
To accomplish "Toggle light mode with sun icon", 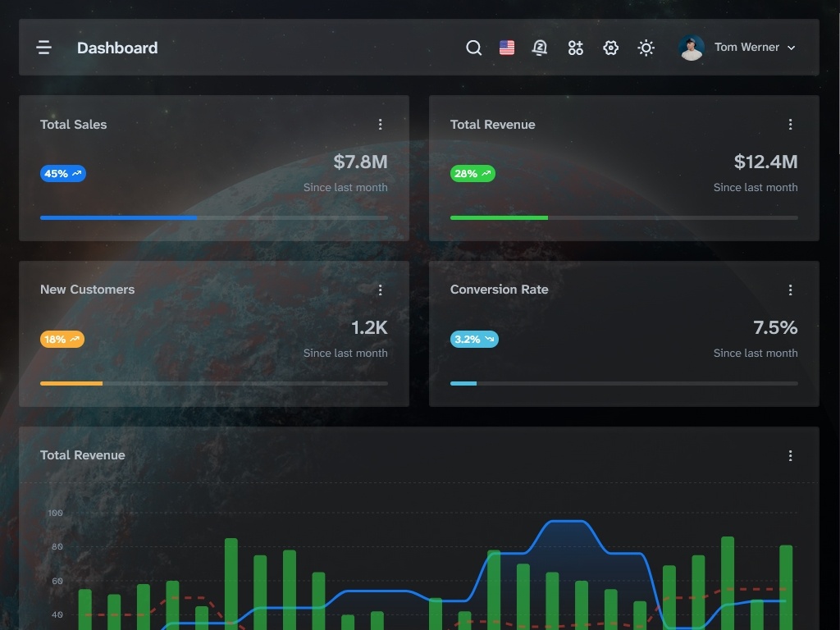I will click(646, 48).
